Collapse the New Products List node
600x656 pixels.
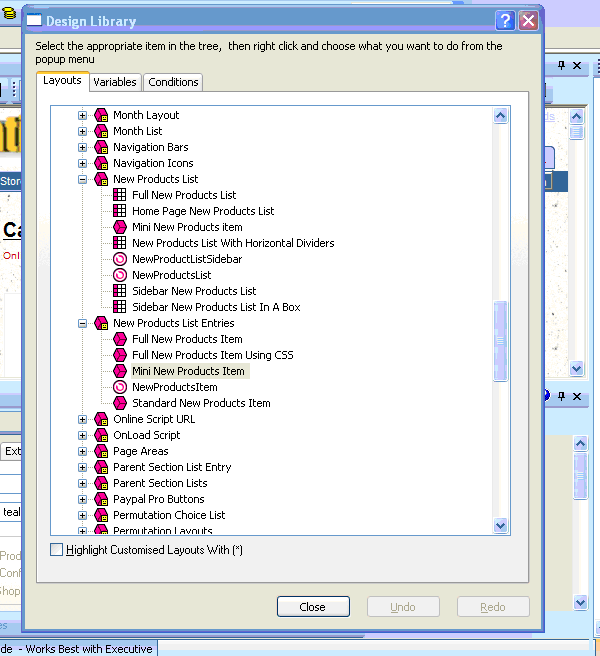click(x=83, y=179)
